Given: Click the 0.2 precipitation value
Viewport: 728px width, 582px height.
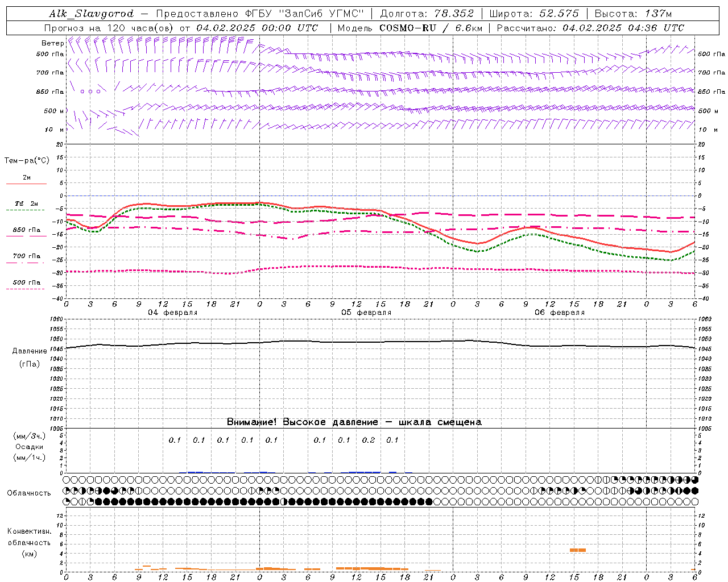Looking at the screenshot, I should click(x=369, y=440).
